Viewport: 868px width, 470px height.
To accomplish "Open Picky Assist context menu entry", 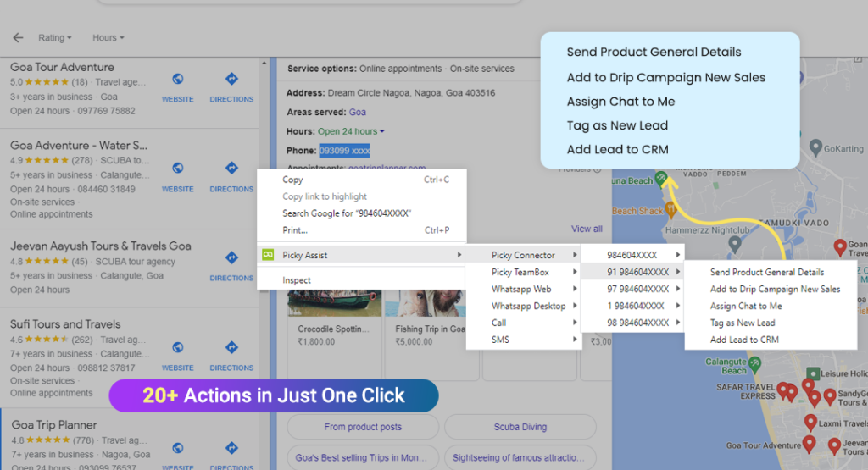I will 361,255.
